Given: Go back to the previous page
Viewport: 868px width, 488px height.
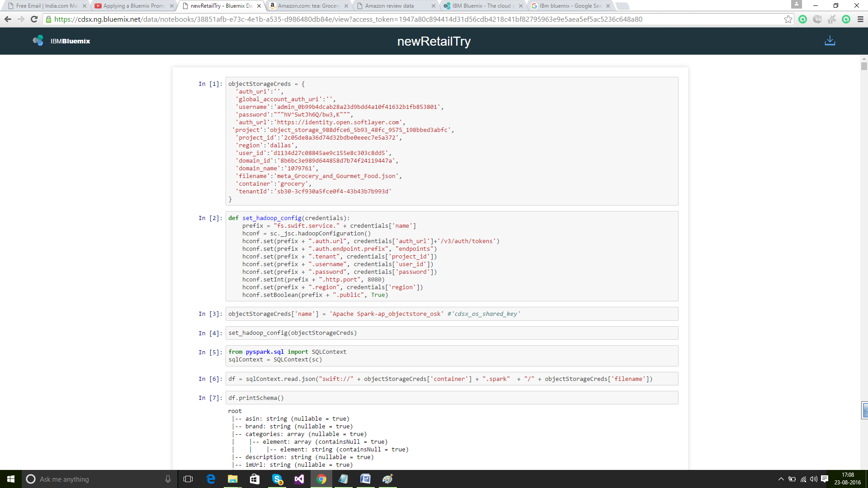Looking at the screenshot, I should coord(8,19).
